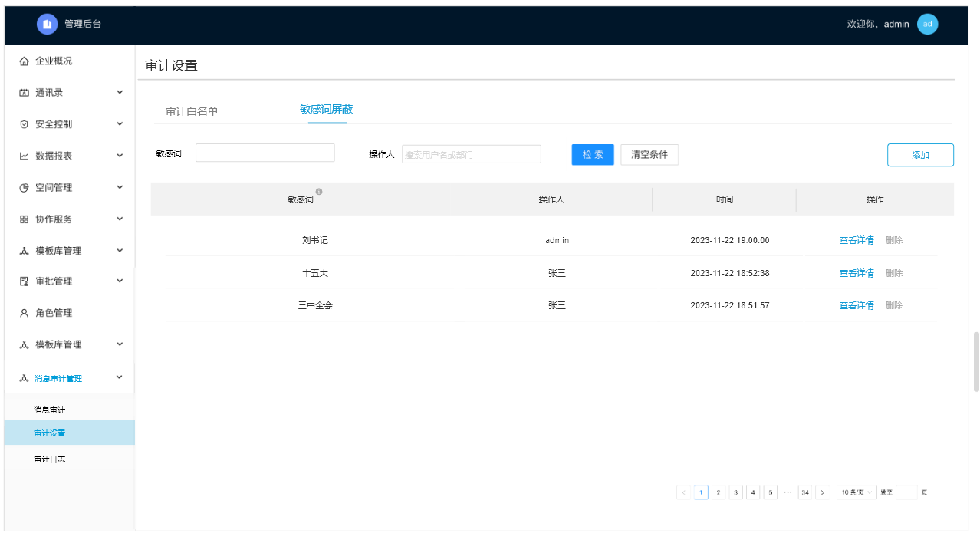
Task: Click the 刘书记 cell
Action: pos(315,240)
